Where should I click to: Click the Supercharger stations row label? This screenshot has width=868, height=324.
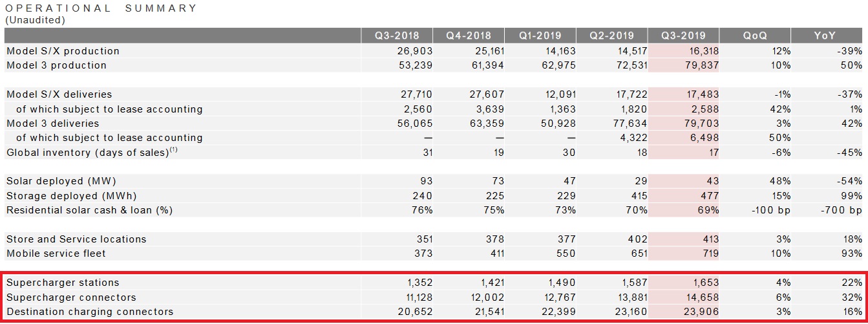63,283
